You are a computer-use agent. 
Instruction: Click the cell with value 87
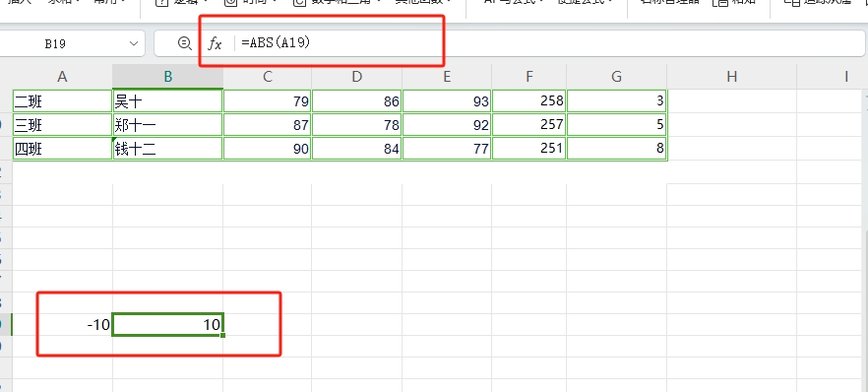click(268, 125)
